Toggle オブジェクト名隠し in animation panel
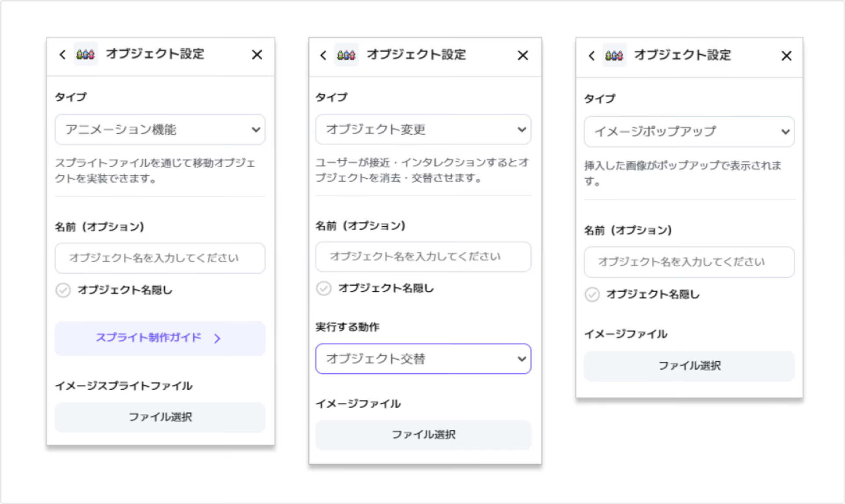The width and height of the screenshot is (845, 504). [63, 291]
